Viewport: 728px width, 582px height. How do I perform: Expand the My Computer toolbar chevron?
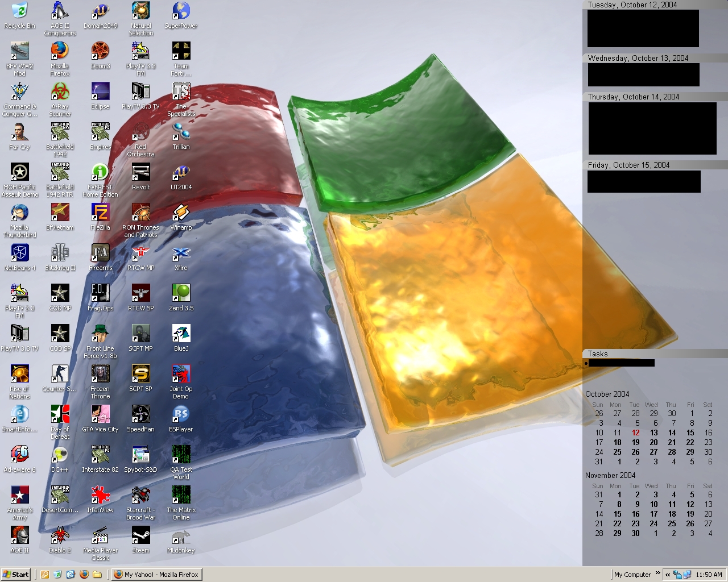tap(658, 573)
